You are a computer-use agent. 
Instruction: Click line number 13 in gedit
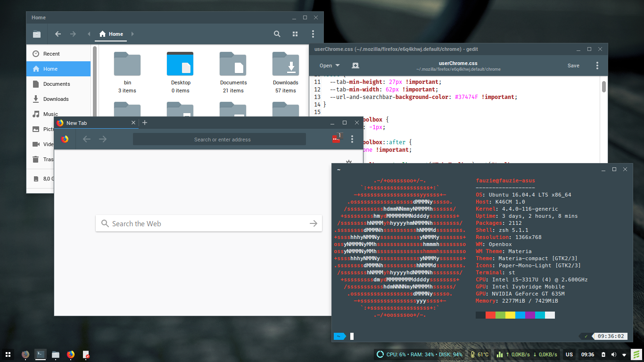tap(317, 97)
